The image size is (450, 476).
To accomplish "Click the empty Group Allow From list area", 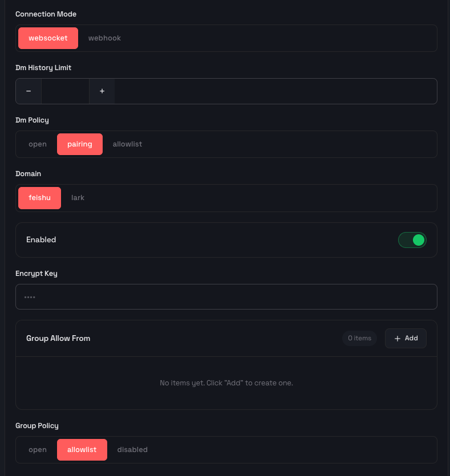I will [226, 383].
